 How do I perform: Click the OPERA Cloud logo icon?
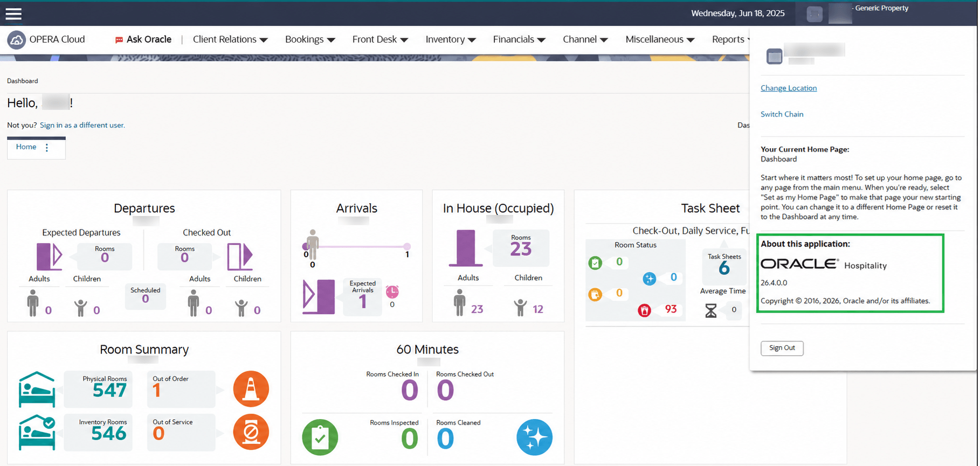(16, 40)
